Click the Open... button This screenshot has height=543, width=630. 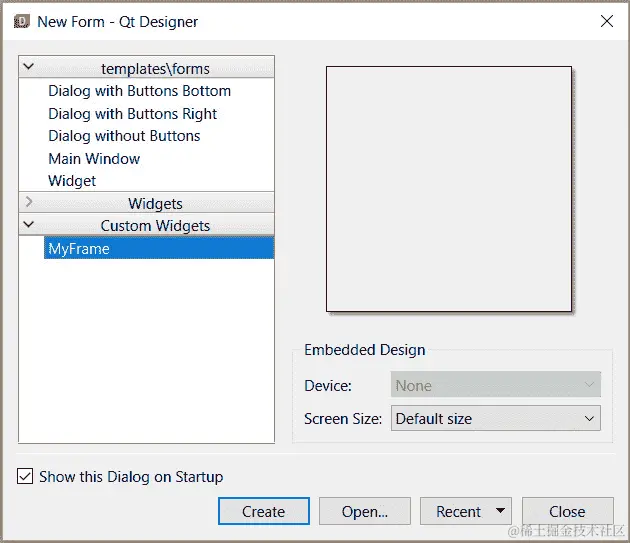(365, 511)
